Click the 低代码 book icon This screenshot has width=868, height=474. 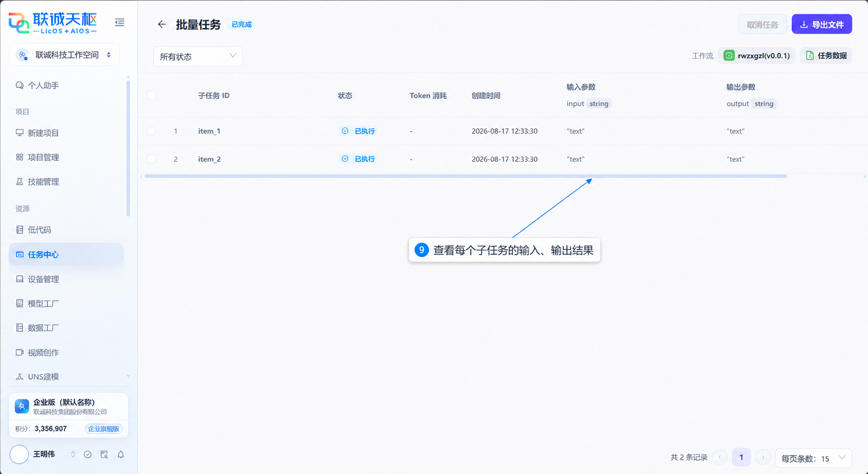[x=19, y=230]
